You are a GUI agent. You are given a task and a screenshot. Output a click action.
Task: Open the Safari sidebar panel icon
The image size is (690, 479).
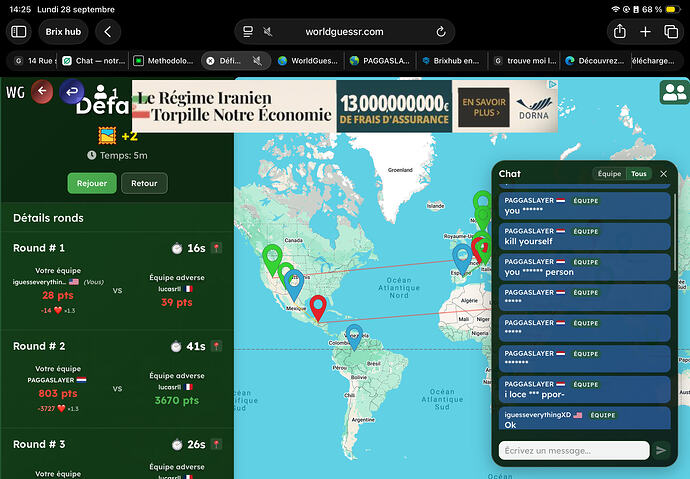point(18,32)
